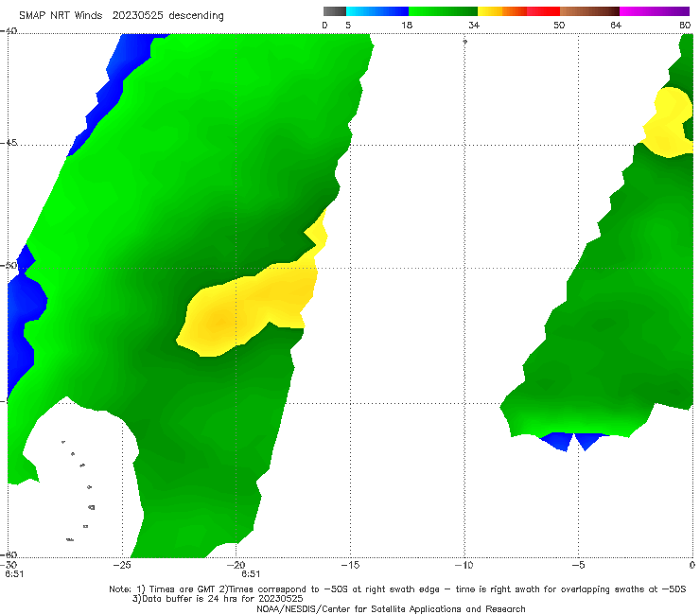The height and width of the screenshot is (615, 700).
Task: Click the "6:51" time under the -30 label
Action: [x=14, y=574]
